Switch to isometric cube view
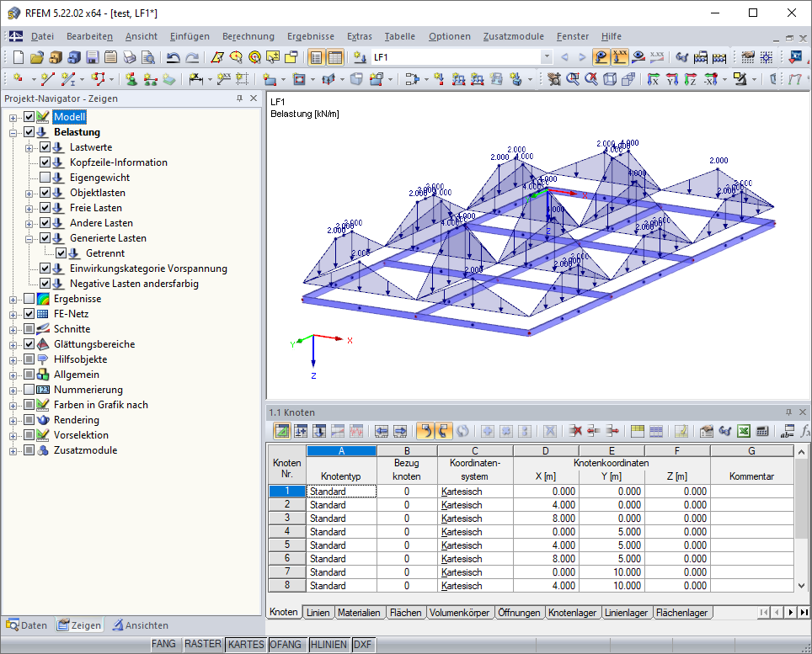The width and height of the screenshot is (812, 654). click(610, 78)
